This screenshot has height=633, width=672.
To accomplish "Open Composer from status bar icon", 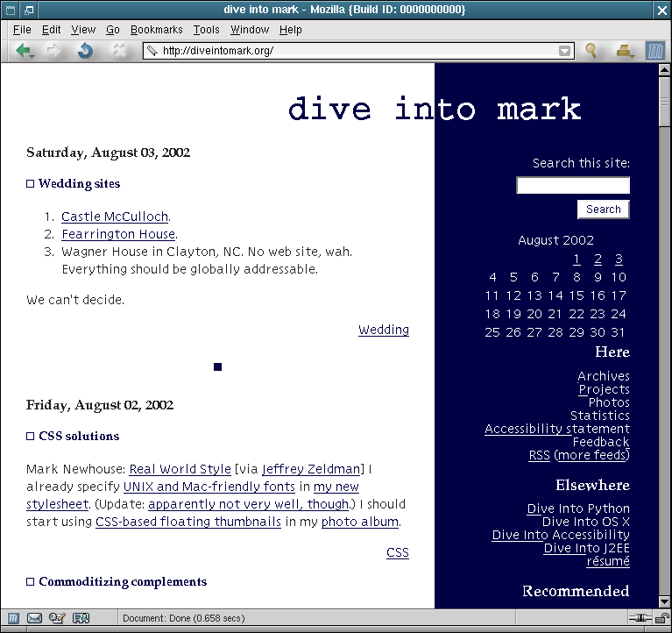I will tap(57, 618).
